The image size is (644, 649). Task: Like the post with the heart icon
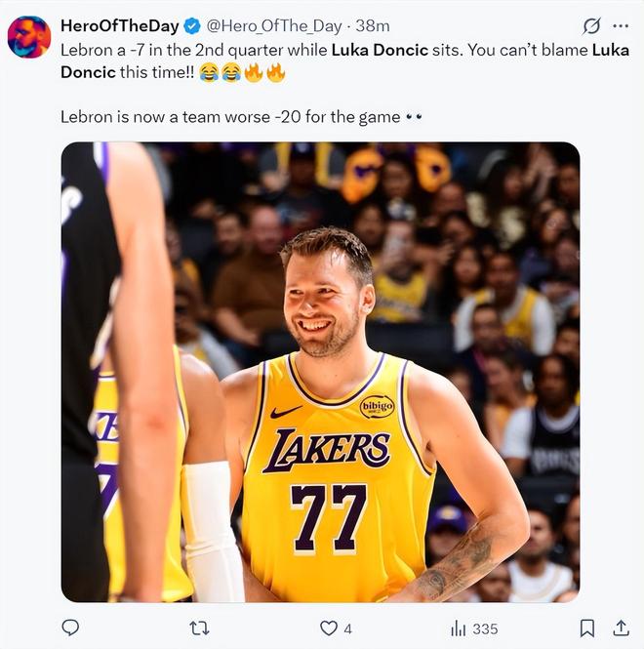tap(329, 629)
